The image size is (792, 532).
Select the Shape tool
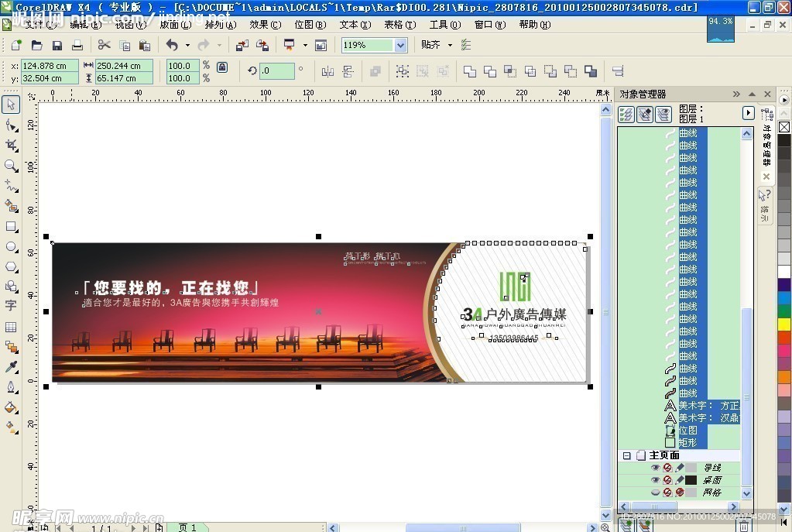(x=11, y=125)
